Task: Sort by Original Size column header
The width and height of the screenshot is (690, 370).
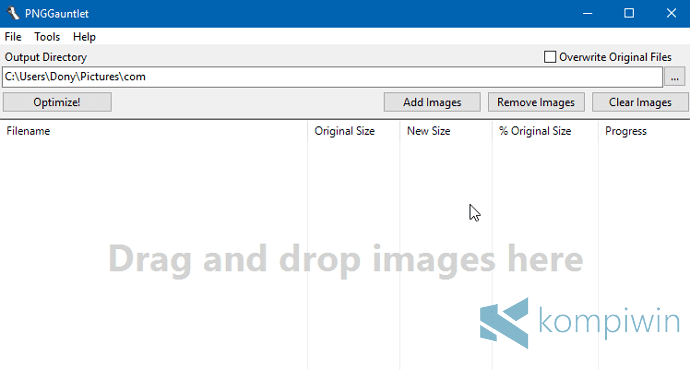Action: (x=353, y=131)
